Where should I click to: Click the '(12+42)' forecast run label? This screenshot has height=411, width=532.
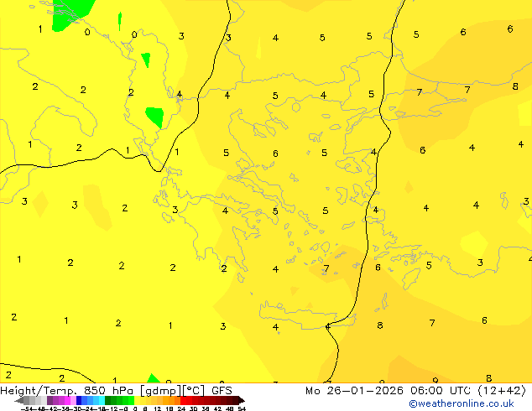point(502,391)
